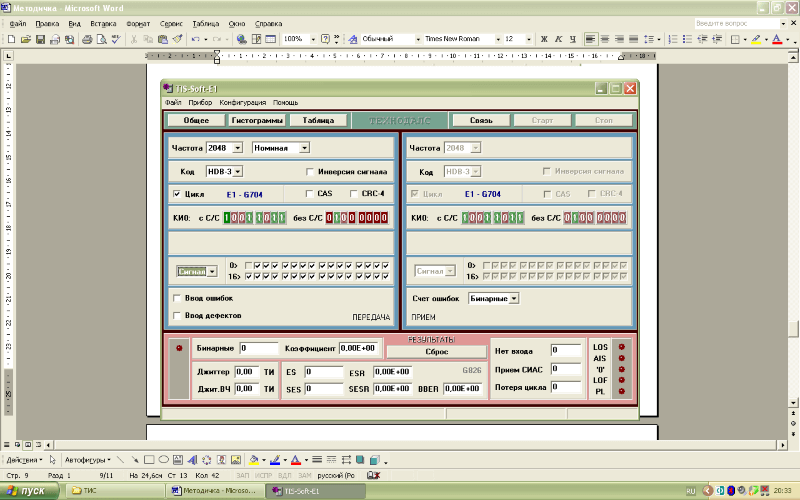Open the Сигнал dropdown in transmit panel
Screen dimensions: 800x500
click(212, 271)
